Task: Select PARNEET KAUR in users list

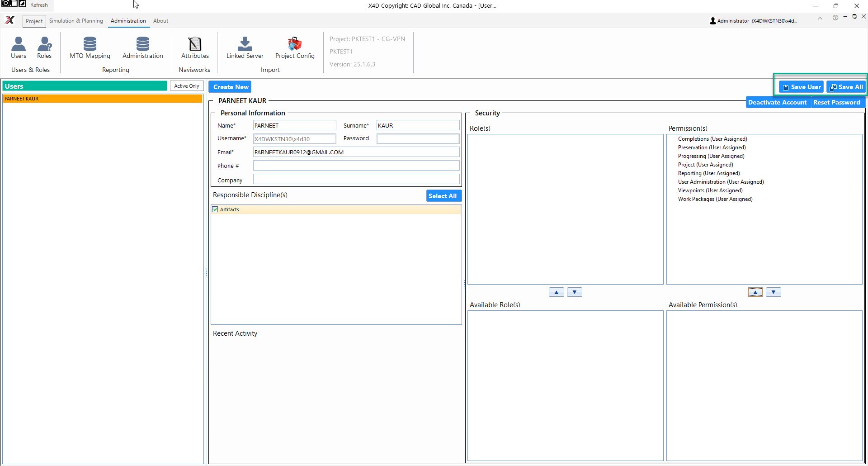Action: point(103,99)
